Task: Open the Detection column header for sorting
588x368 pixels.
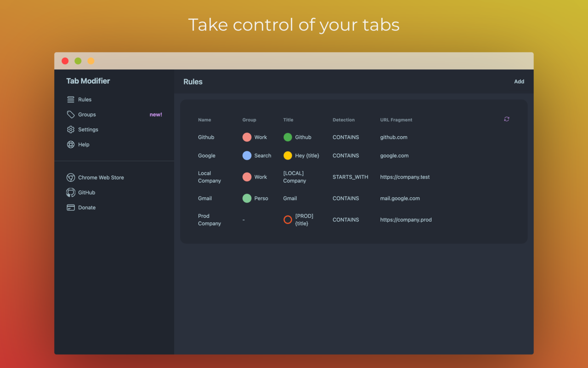Action: (x=344, y=120)
